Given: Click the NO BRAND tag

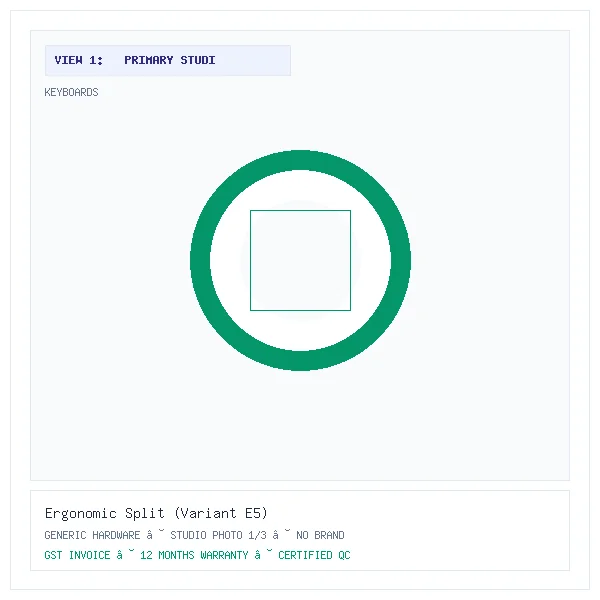Looking at the screenshot, I should click(x=320, y=535).
